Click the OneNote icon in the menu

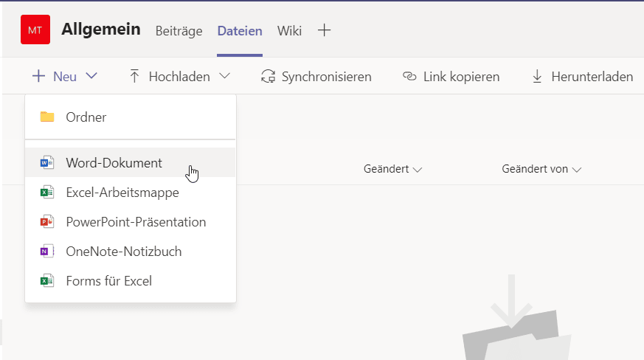[x=46, y=252]
